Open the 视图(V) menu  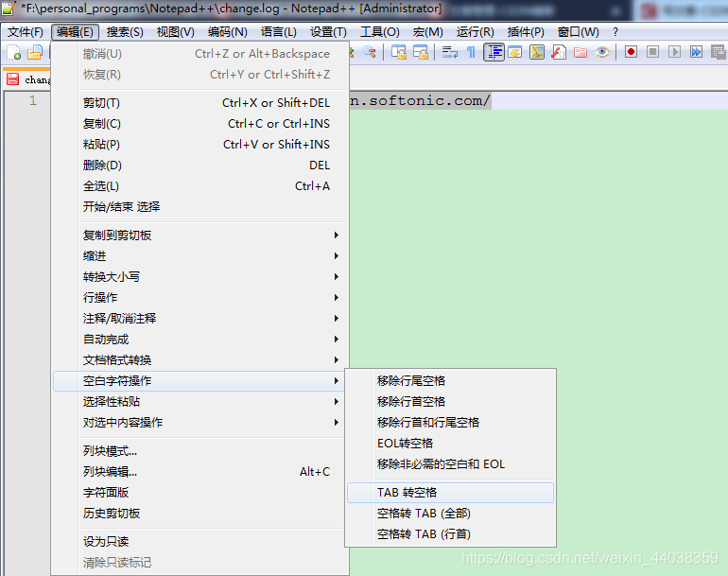point(176,32)
